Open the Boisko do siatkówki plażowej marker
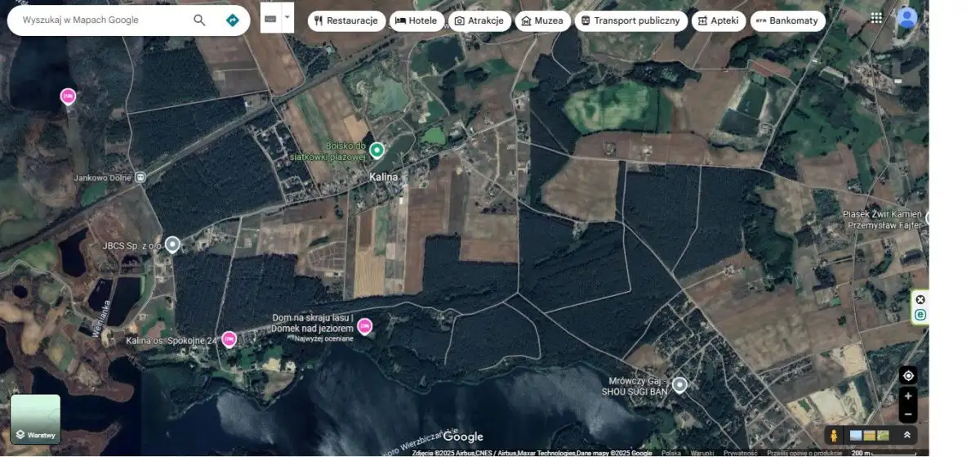The height and width of the screenshot is (457, 980). click(376, 150)
